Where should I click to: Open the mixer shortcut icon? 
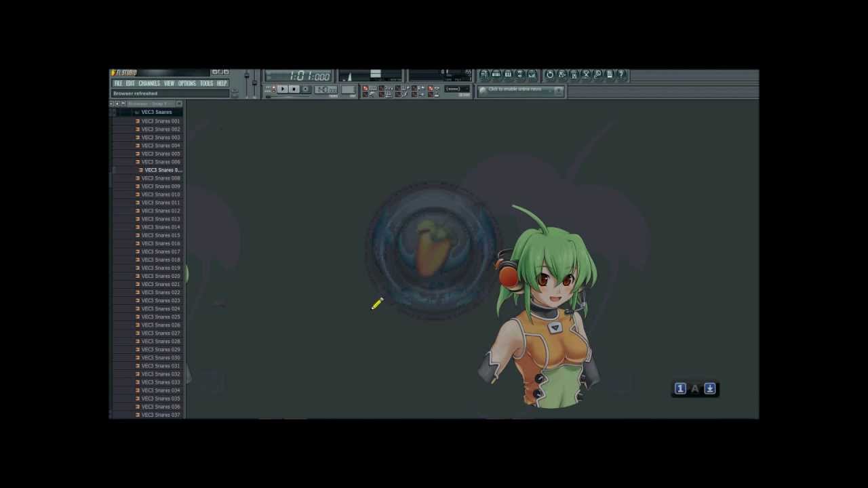[531, 75]
